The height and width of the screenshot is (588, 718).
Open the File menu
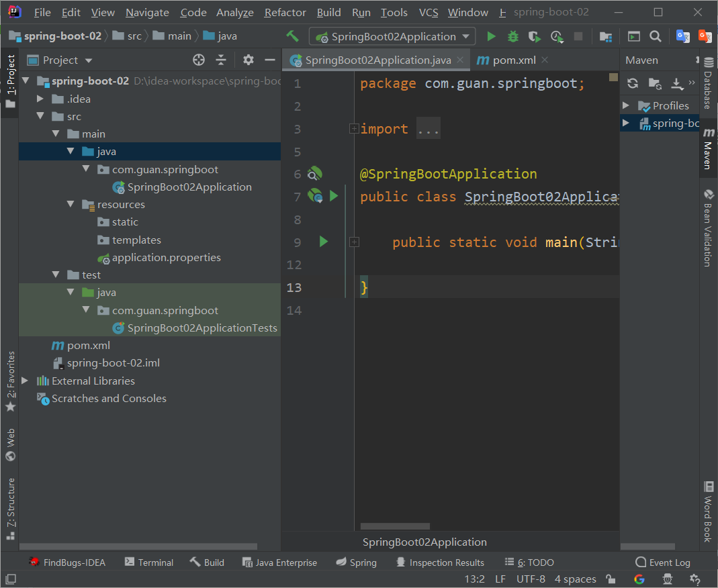coord(42,12)
